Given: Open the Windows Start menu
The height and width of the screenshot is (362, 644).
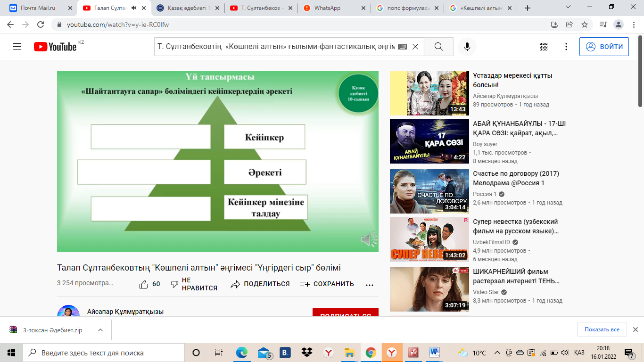Looking at the screenshot, I should point(11,353).
